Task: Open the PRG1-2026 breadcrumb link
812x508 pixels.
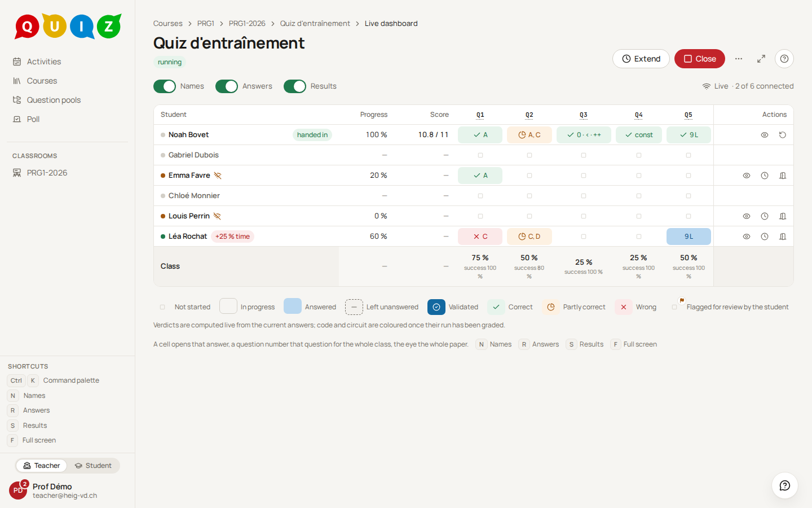Action: coord(247,24)
